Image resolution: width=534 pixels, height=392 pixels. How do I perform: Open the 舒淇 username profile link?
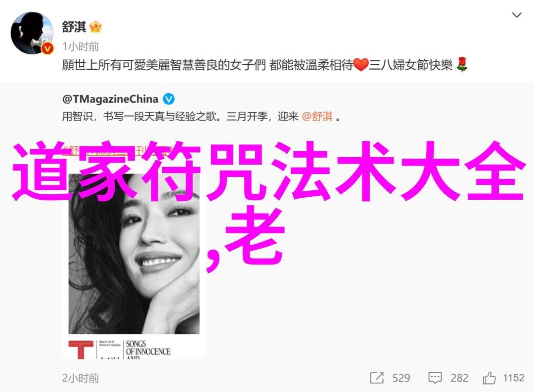point(74,27)
